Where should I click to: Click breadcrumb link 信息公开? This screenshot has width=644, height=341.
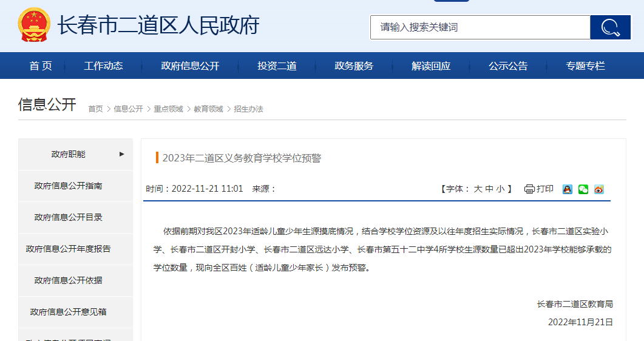[128, 109]
